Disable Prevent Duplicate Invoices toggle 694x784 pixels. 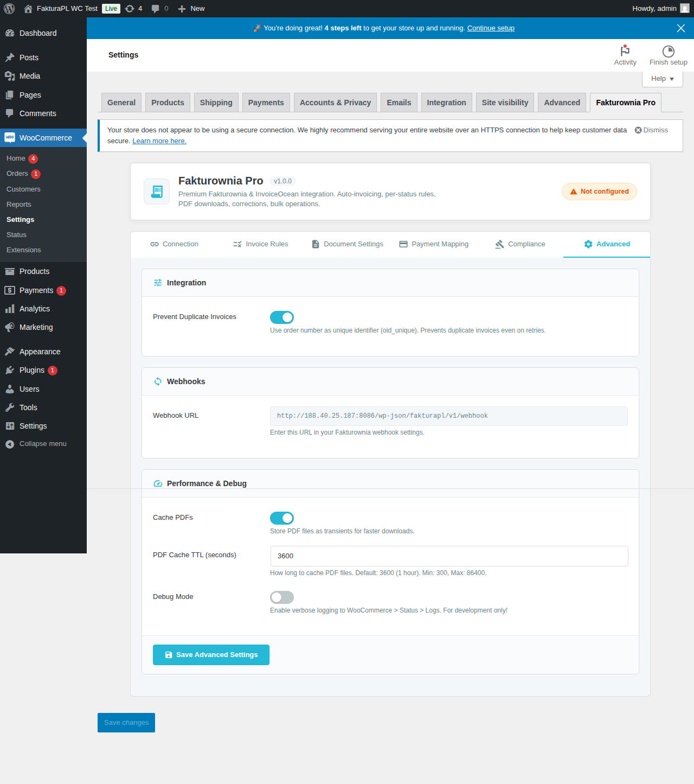pos(282,317)
